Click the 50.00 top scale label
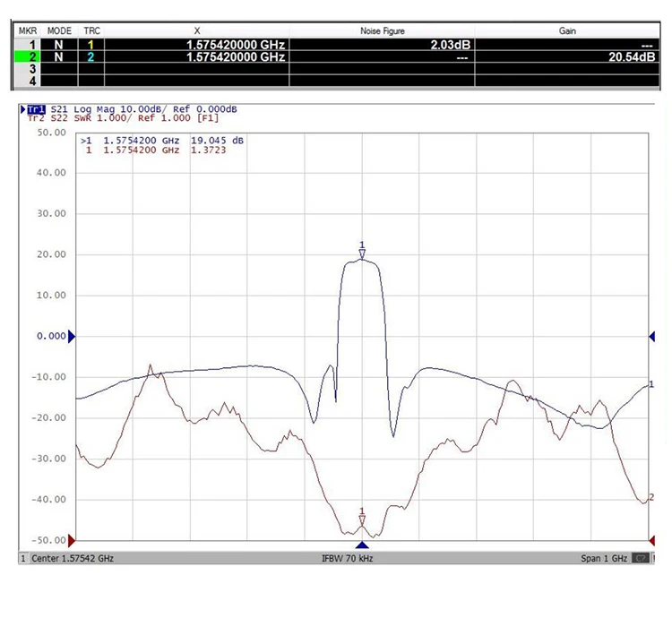672x627 pixels. point(51,133)
